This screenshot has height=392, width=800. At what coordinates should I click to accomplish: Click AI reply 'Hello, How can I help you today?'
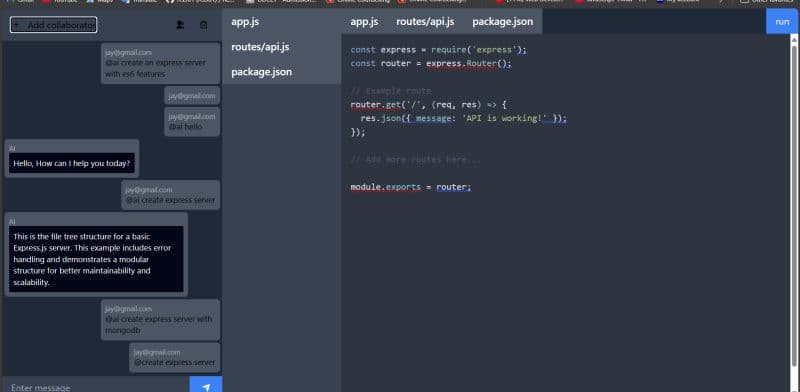point(71,158)
